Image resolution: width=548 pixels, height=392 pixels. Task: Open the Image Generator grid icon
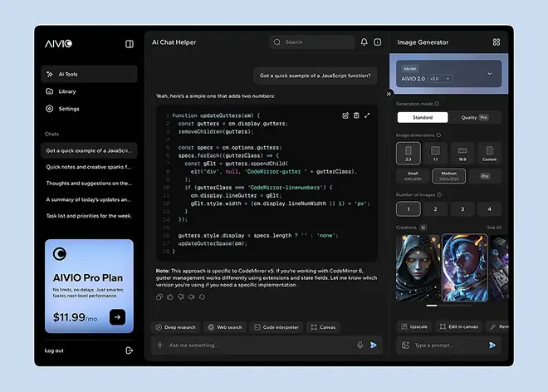[x=496, y=42]
